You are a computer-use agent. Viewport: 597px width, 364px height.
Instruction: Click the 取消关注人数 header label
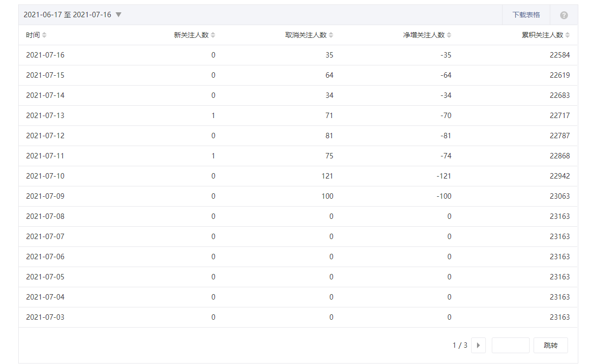click(306, 35)
